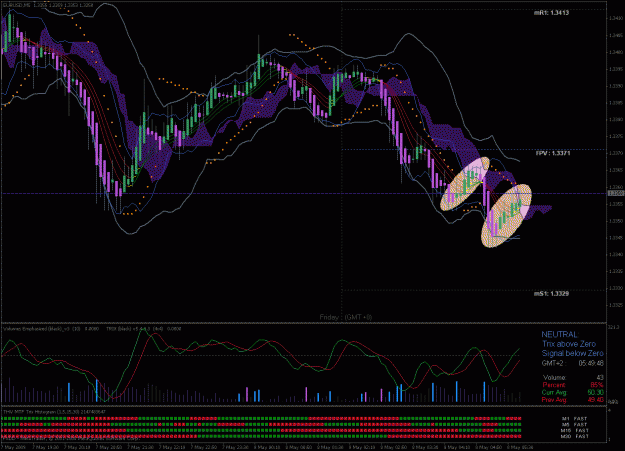Click the EURUSD,M5 chart title text

pos(17,5)
